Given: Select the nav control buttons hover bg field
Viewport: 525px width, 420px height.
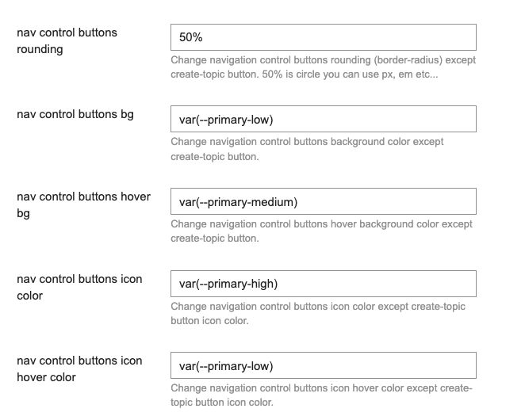Looking at the screenshot, I should 324,201.
